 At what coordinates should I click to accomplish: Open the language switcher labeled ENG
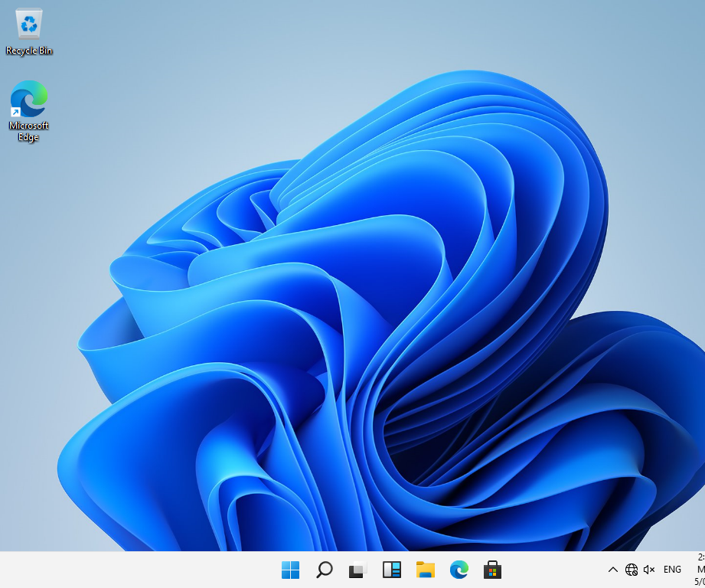[671, 570]
